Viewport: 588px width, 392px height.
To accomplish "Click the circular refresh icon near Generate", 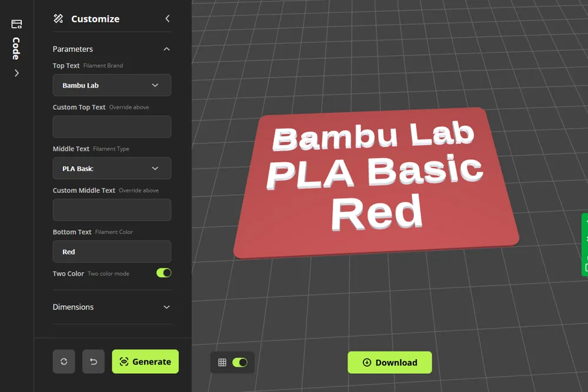I will 64,361.
